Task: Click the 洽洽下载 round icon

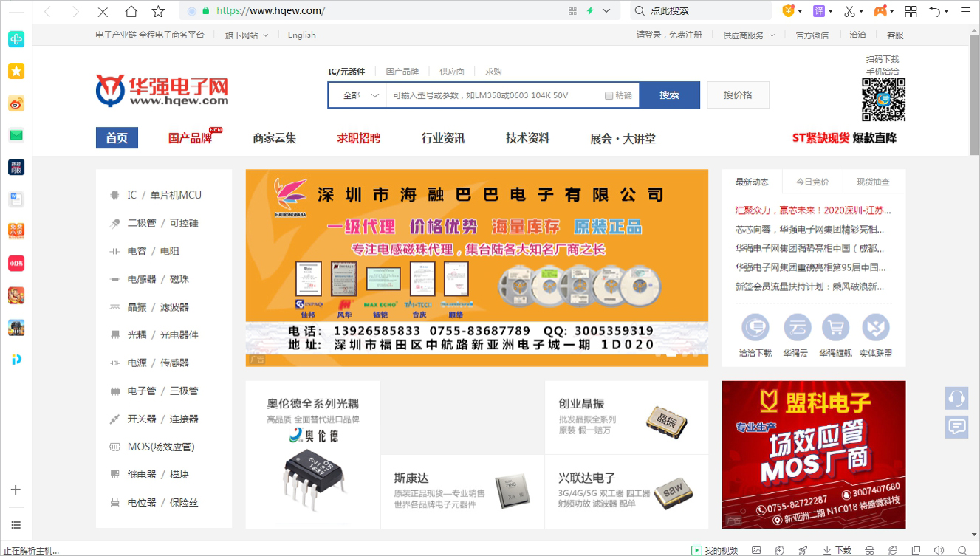Action: pos(755,328)
